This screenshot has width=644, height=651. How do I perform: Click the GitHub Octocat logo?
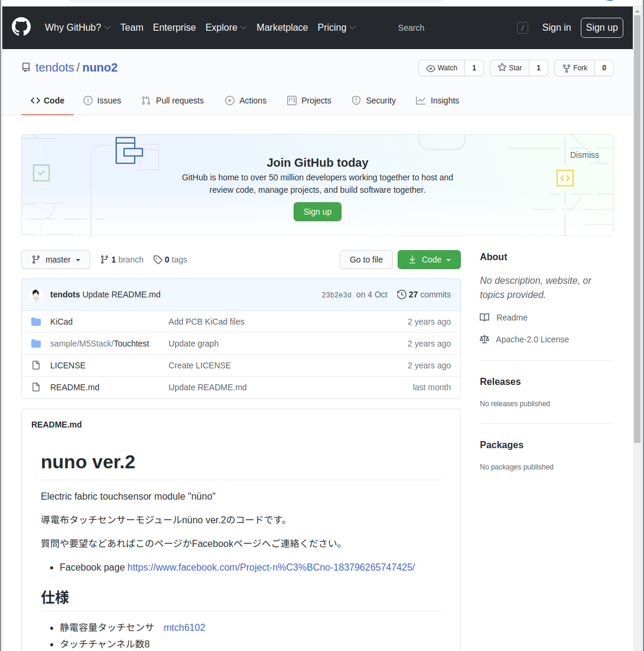pos(21,27)
